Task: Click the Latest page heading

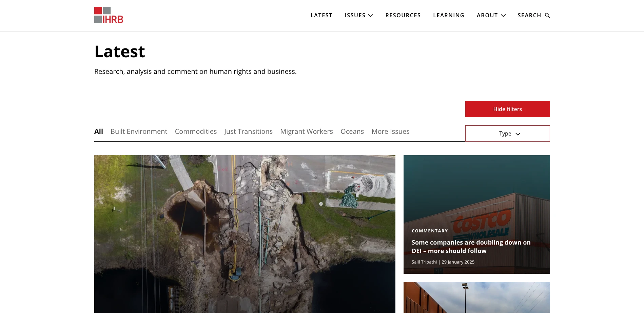Action: (x=120, y=51)
